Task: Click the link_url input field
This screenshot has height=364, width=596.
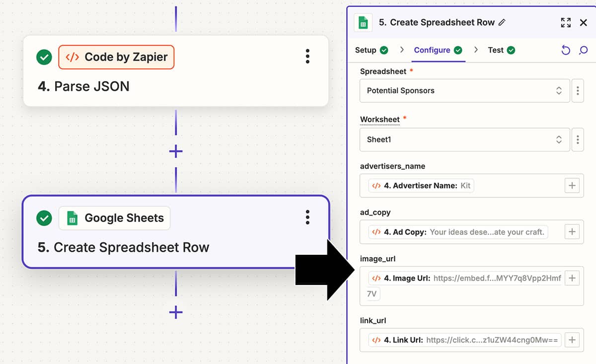Action: [x=472, y=340]
